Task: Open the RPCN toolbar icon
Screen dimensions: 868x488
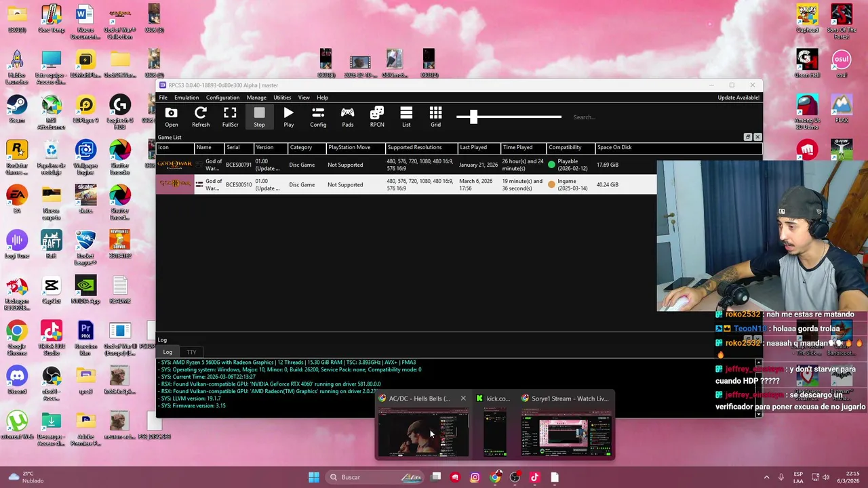Action: (377, 117)
